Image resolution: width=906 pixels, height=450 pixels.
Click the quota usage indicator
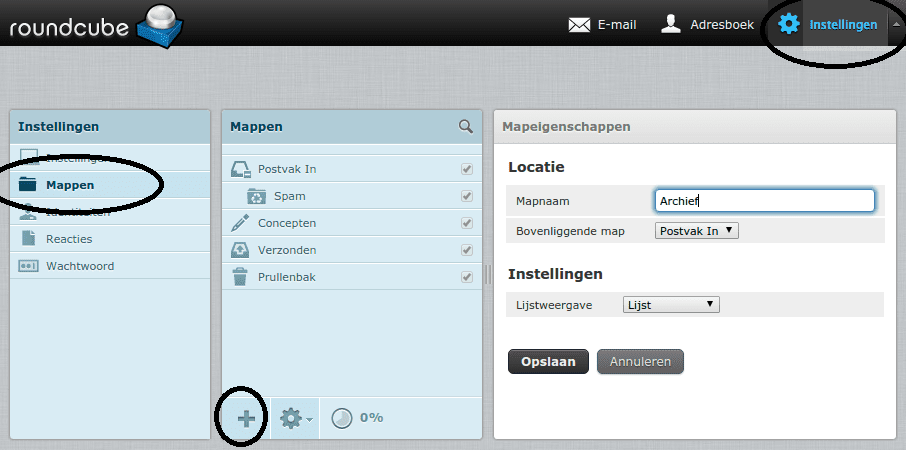[x=357, y=418]
